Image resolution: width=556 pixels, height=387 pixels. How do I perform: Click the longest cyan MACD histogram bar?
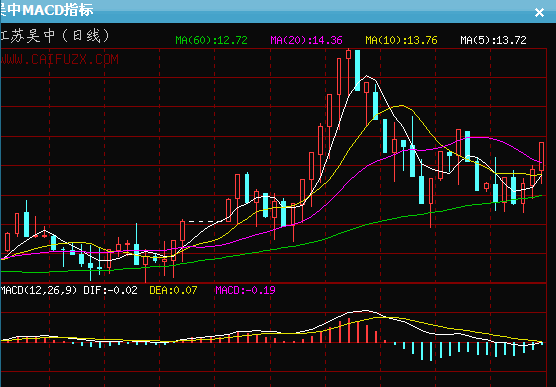coord(431,352)
